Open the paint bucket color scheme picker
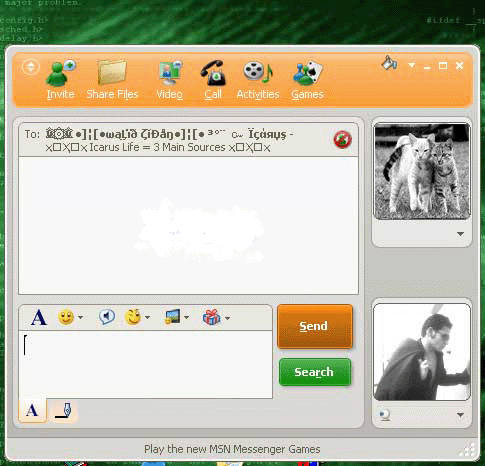The image size is (485, 466). 389,63
